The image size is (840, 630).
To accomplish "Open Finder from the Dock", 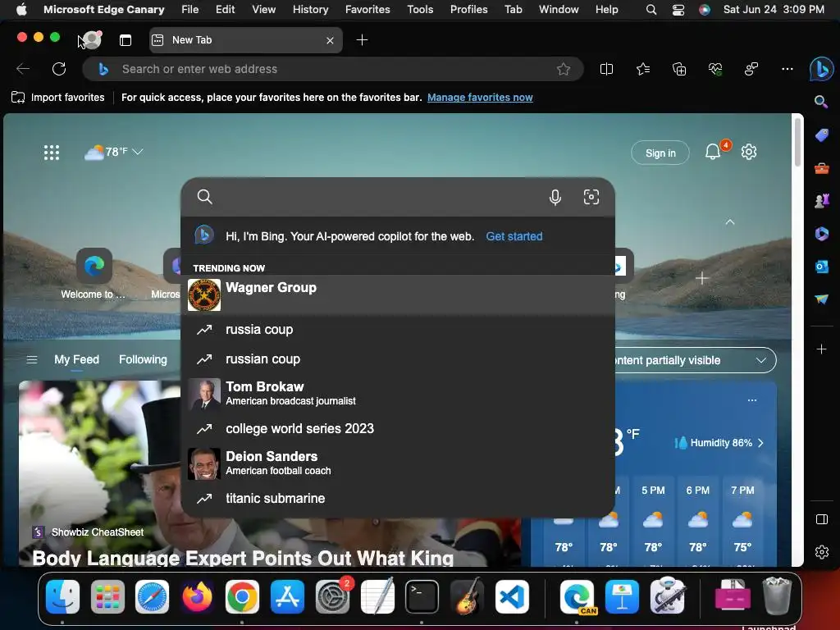I will pos(62,596).
